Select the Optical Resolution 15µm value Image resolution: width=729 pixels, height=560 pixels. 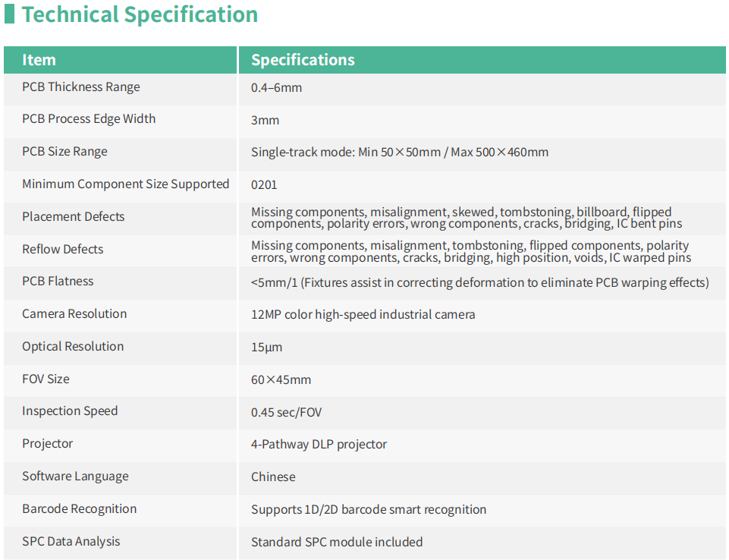tap(266, 348)
